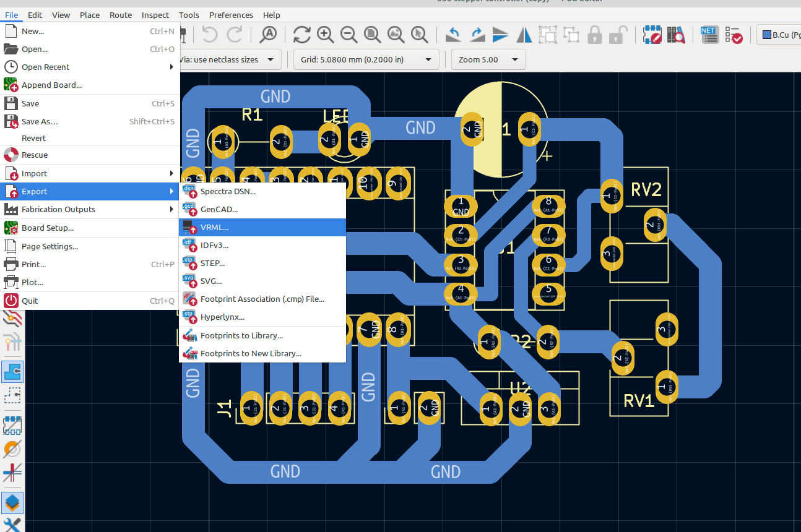This screenshot has height=532, width=801.
Task: Open the Zoom 5.00 dropdown
Action: point(488,59)
